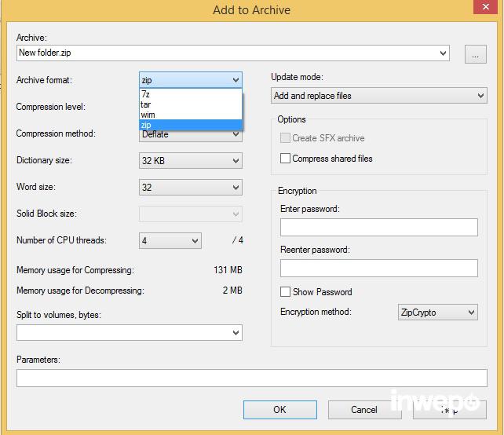Open the Update mode dropdown
This screenshot has width=504, height=435.
pos(379,96)
